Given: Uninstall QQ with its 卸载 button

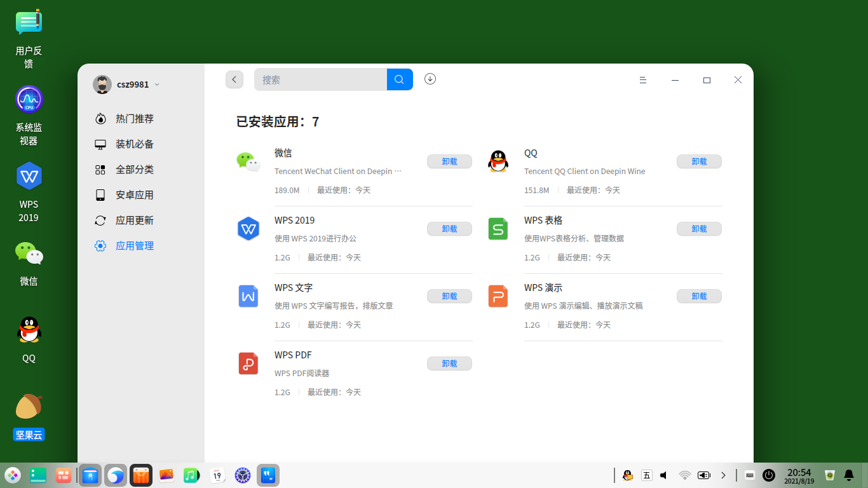Looking at the screenshot, I should point(699,161).
